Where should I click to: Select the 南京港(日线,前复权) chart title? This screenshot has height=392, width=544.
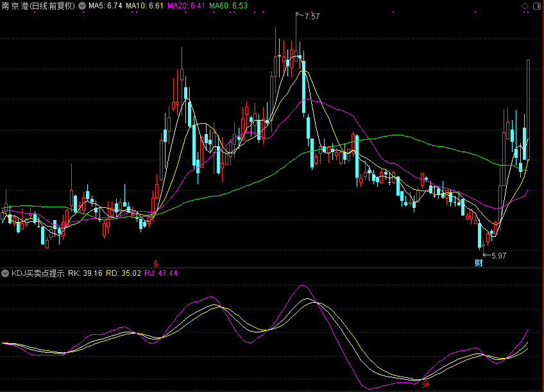click(38, 6)
